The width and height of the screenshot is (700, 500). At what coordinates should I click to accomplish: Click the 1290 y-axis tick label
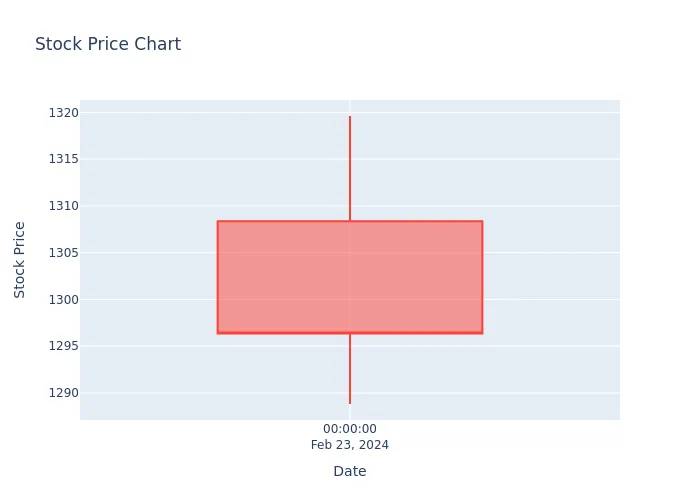[x=63, y=393]
